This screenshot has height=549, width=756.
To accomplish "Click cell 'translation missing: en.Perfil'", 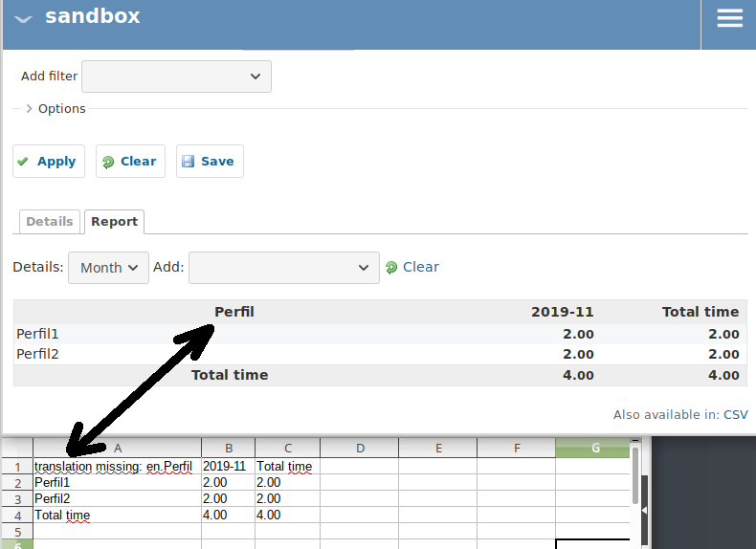I will pos(117,466).
